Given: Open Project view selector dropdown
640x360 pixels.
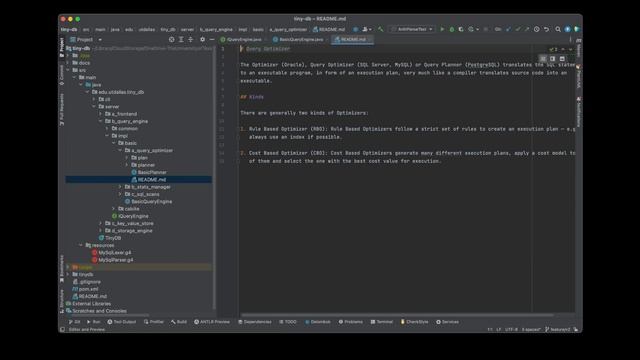Looking at the screenshot, I should pos(86,40).
